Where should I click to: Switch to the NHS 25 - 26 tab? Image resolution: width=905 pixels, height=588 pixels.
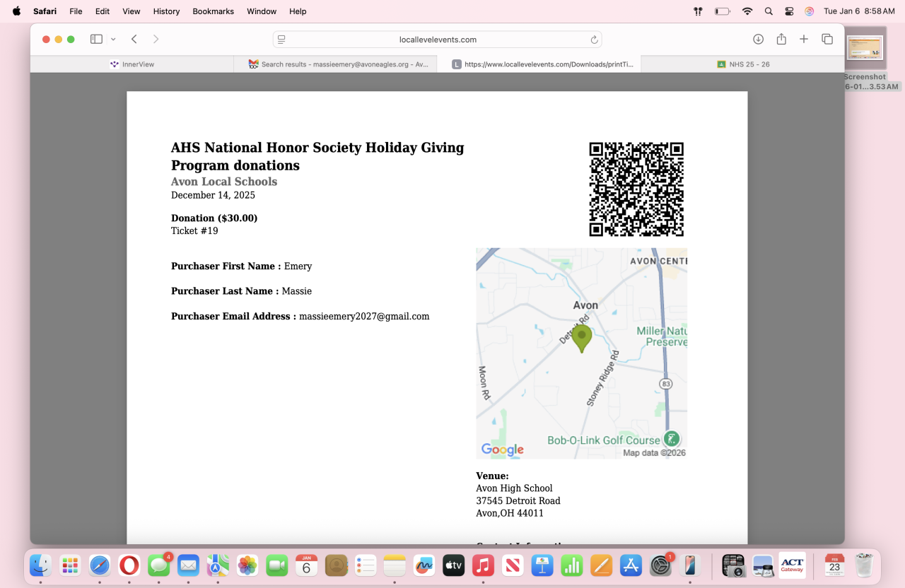pos(742,64)
